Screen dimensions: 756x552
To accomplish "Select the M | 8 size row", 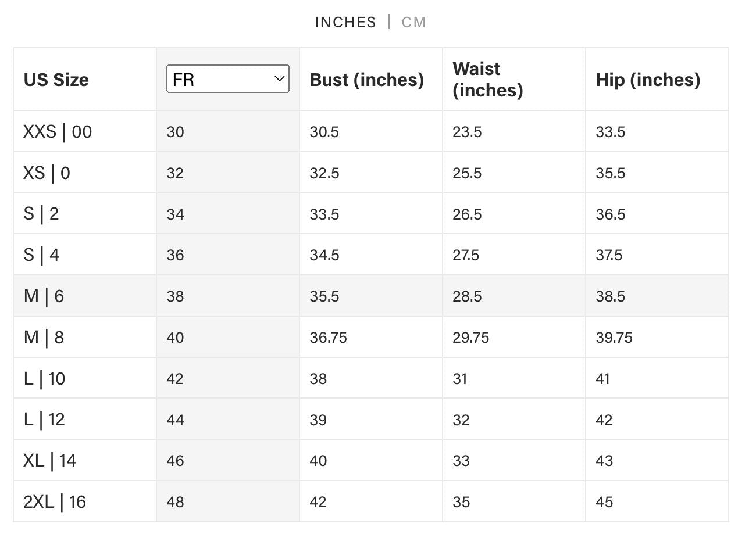I will pyautogui.click(x=371, y=337).
